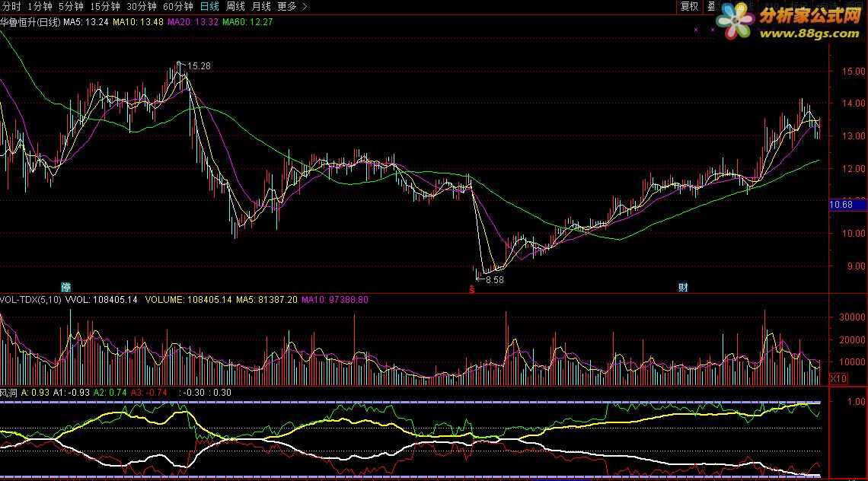Click the 风洞 indicator name

8,393
